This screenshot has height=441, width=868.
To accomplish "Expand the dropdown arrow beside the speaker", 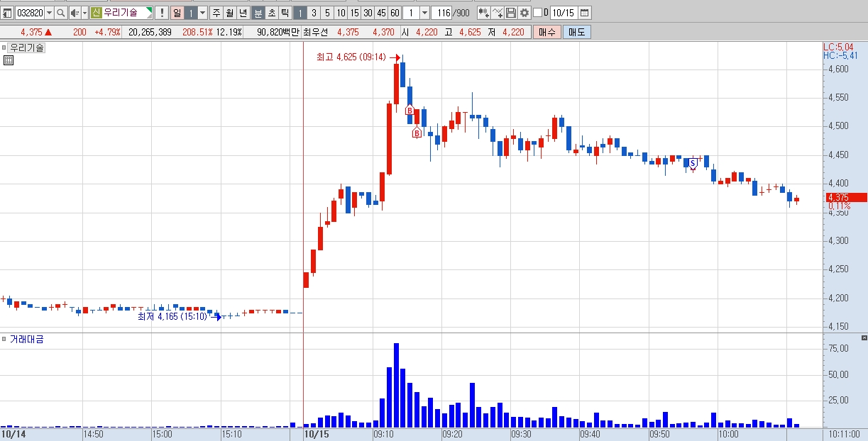I will [84, 13].
